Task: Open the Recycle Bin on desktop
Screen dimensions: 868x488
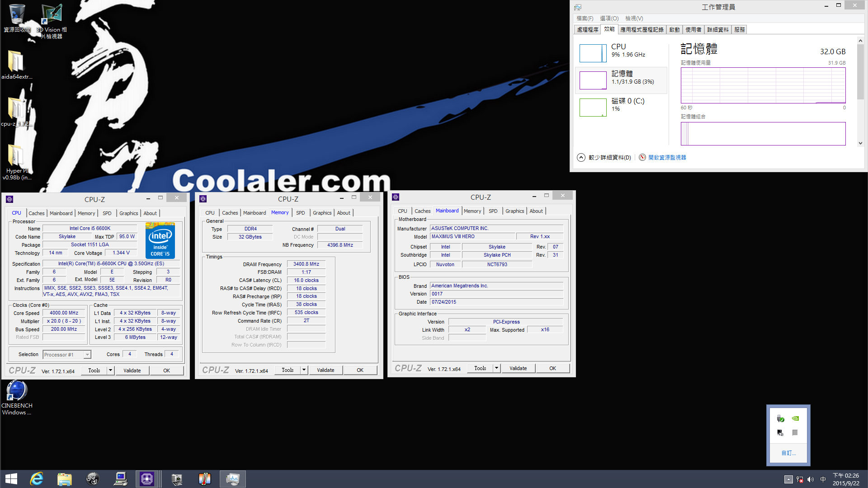Action: point(17,15)
